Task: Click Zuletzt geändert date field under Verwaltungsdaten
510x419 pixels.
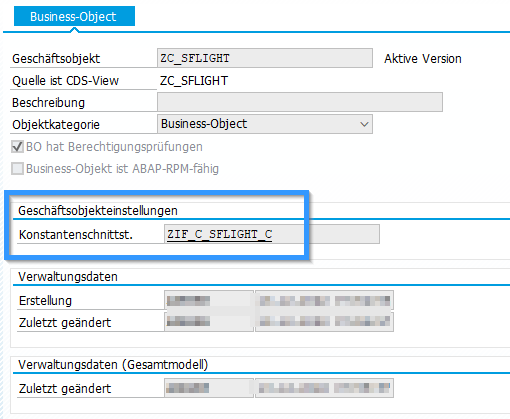Action: click(324, 322)
